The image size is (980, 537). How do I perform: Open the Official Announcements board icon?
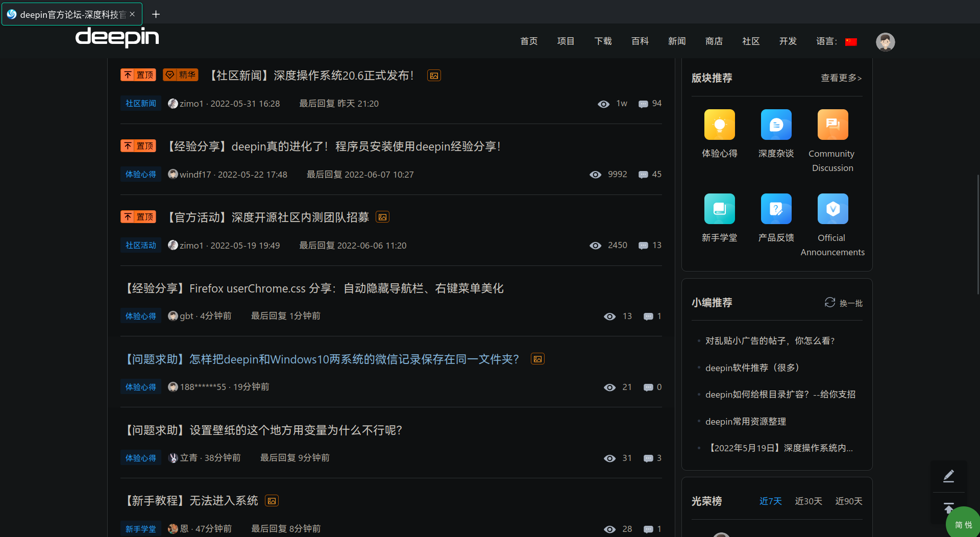click(x=832, y=208)
